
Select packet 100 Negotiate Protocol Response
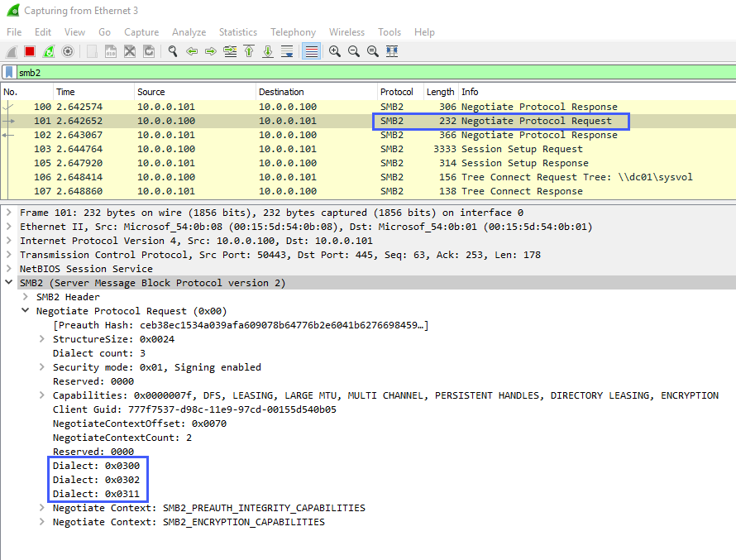point(369,107)
